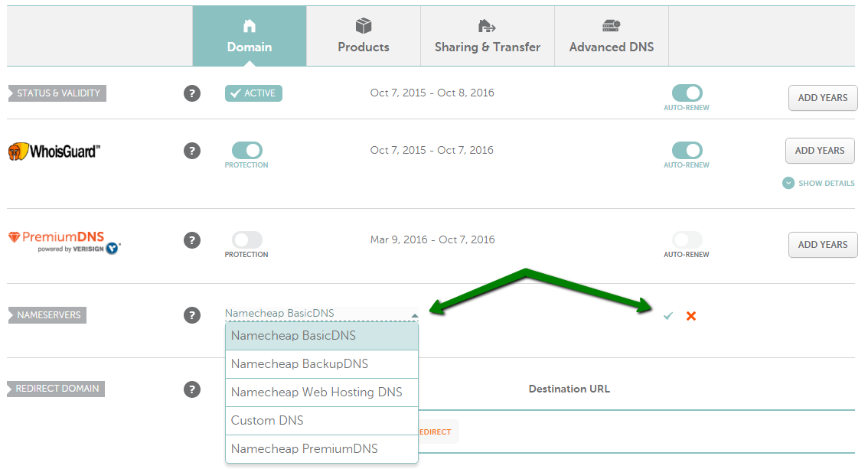Image resolution: width=868 pixels, height=469 pixels.
Task: Open the Domain tab
Action: (249, 36)
